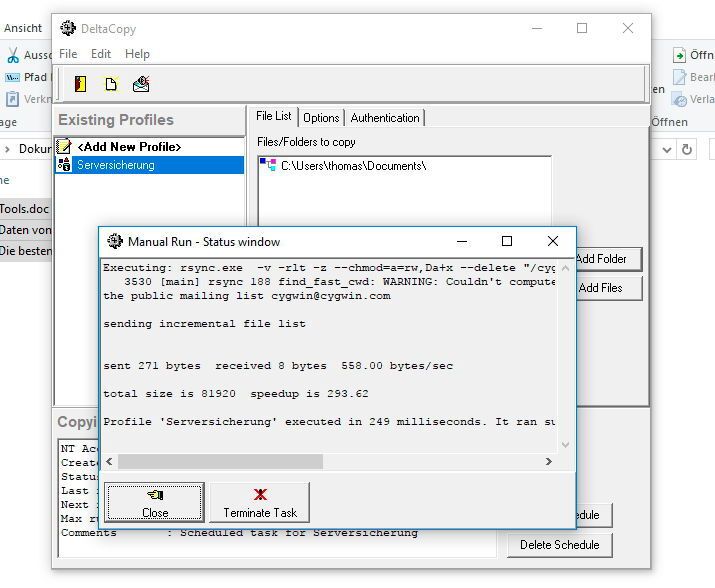Image resolution: width=715 pixels, height=588 pixels.
Task: Switch to the Authentication tab
Action: pos(385,118)
